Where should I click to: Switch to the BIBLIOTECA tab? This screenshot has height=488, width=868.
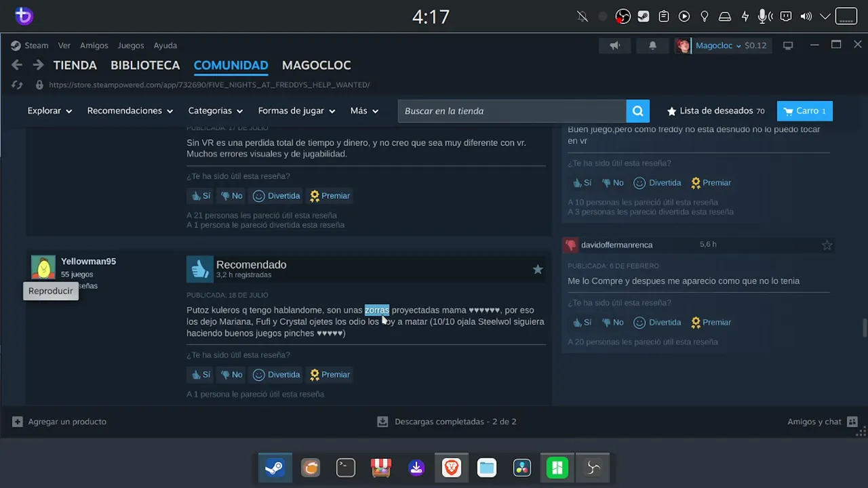(x=145, y=66)
